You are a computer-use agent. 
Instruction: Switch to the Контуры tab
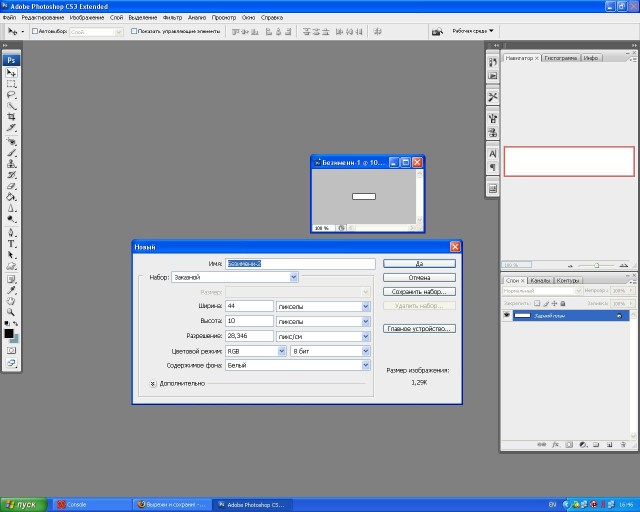(x=567, y=280)
